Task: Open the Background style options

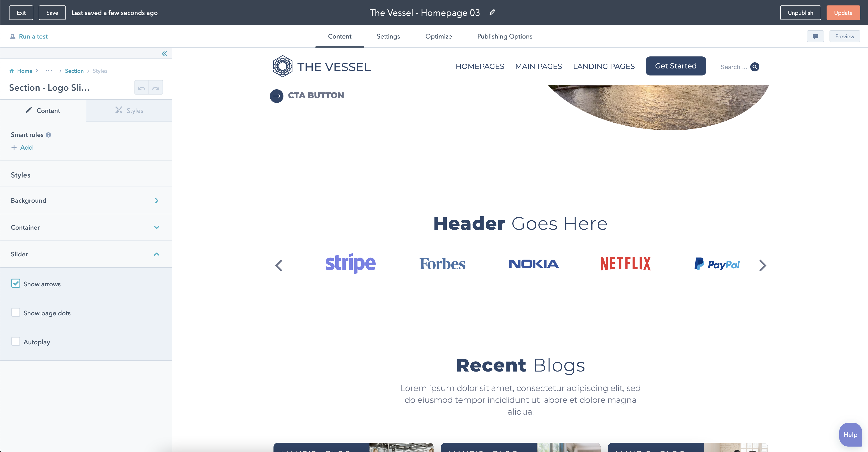Action: pos(86,200)
